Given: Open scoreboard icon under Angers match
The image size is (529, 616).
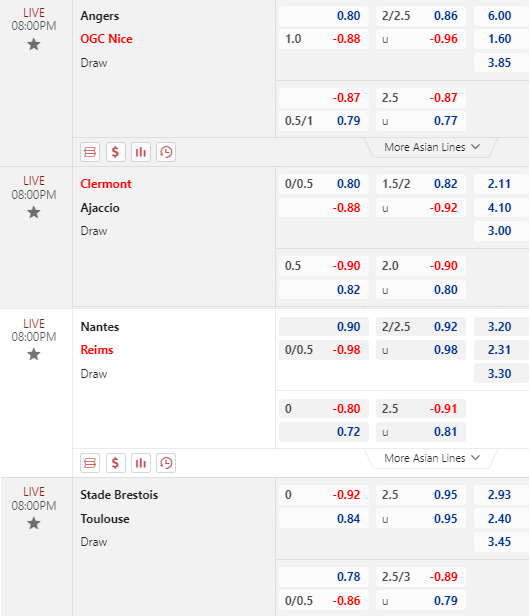Looking at the screenshot, I should click(90, 152).
